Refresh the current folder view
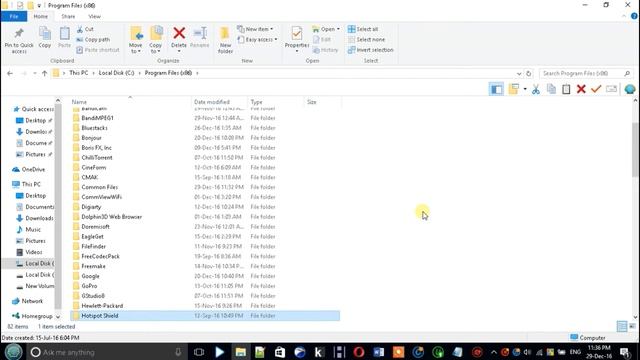Screen dimensions: 640x360 [529, 73]
